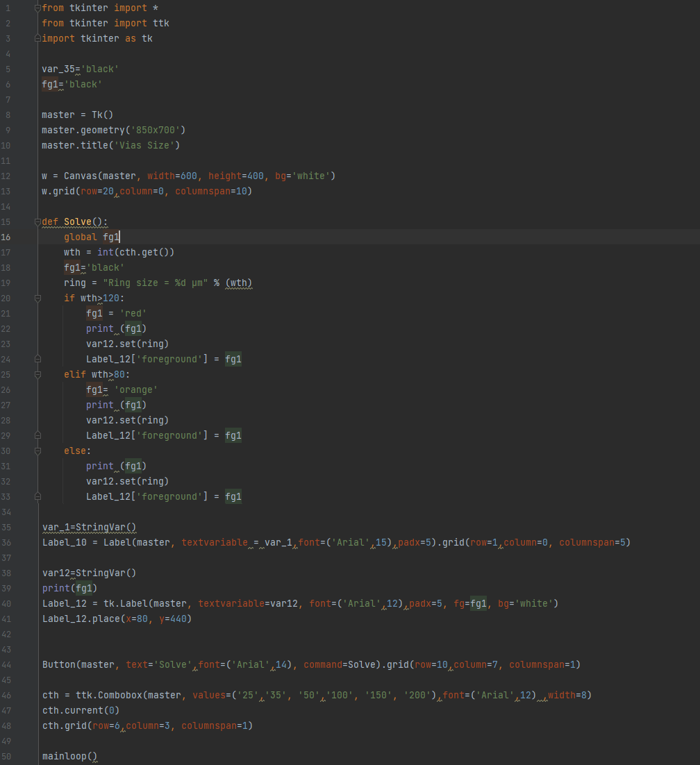Click the fold end marker near line 24
This screenshot has height=765, width=700.
coord(37,359)
